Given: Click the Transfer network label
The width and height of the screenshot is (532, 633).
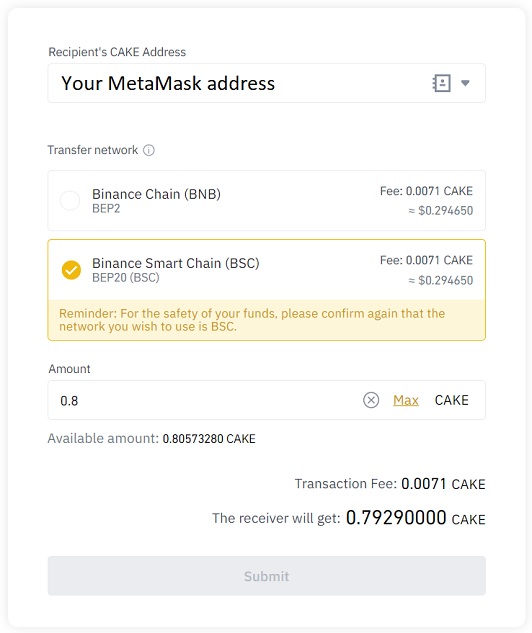Looking at the screenshot, I should coord(93,150).
